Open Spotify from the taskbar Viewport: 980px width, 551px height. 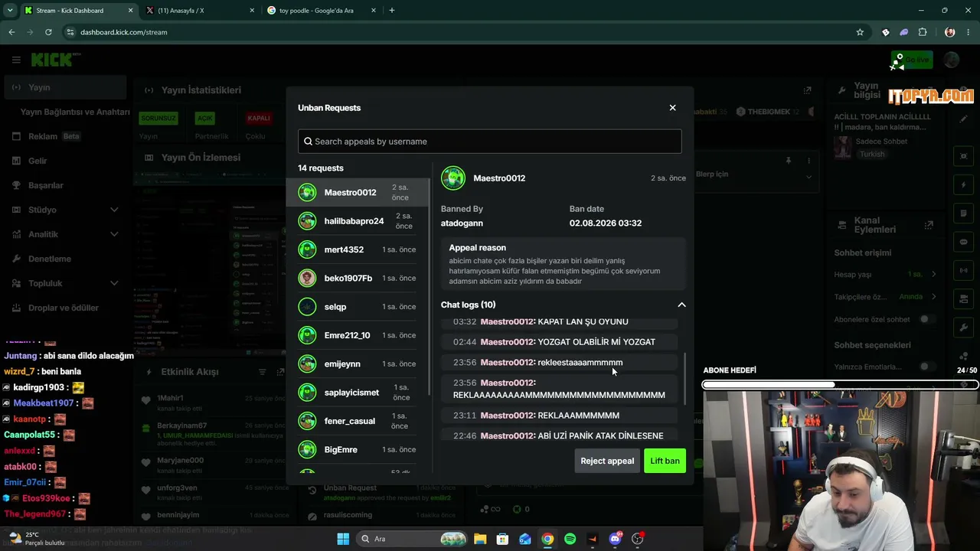click(570, 539)
